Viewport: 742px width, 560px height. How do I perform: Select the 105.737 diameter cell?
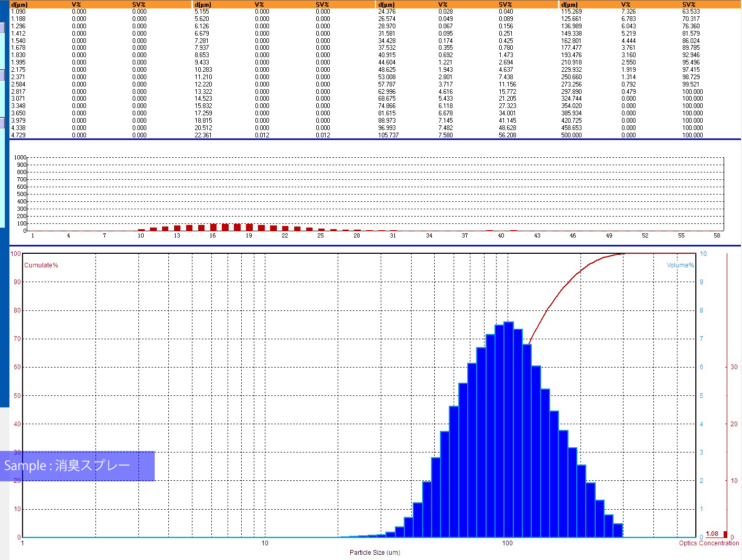(x=389, y=135)
